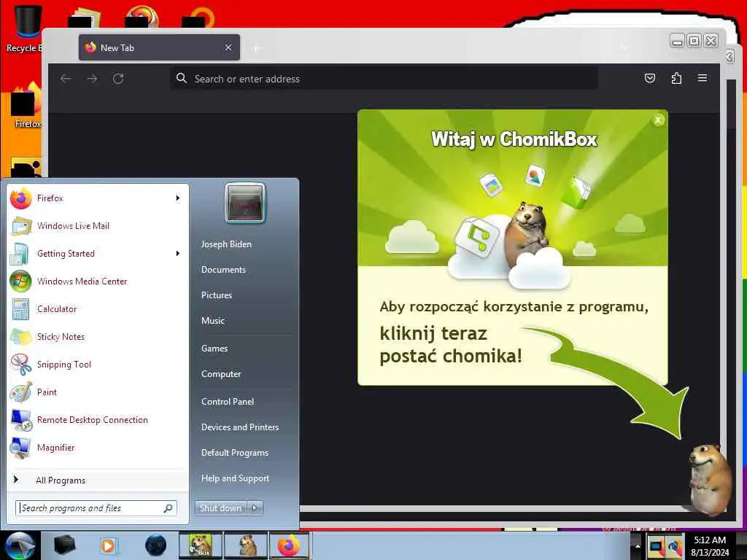Close the ChomikBox welcome popup
Image resolution: width=747 pixels, height=560 pixels.
tap(658, 120)
